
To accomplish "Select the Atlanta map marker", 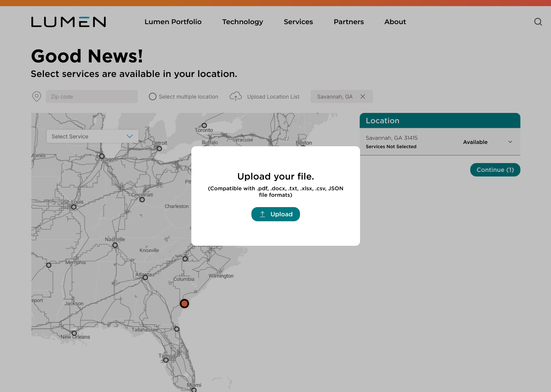I will (145, 278).
